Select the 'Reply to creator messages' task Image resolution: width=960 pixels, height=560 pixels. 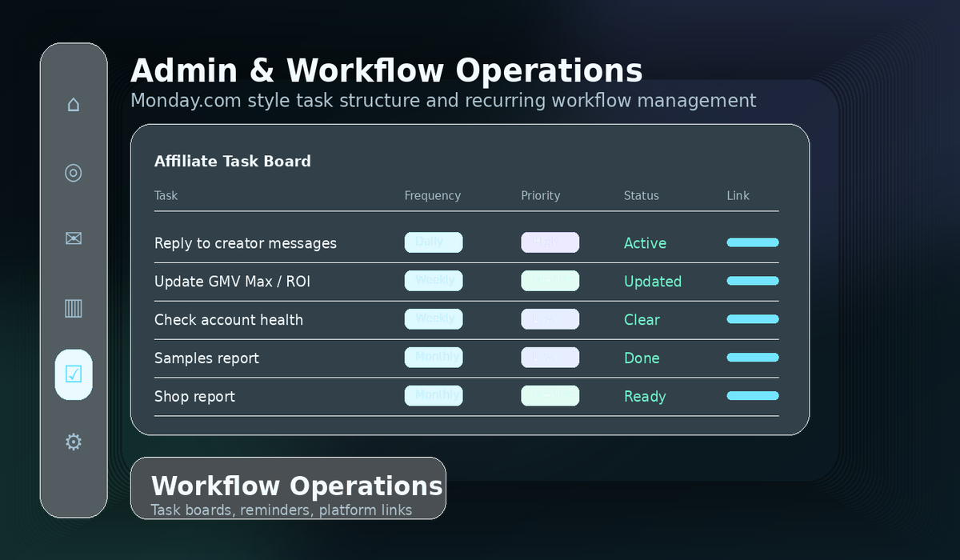(x=246, y=243)
